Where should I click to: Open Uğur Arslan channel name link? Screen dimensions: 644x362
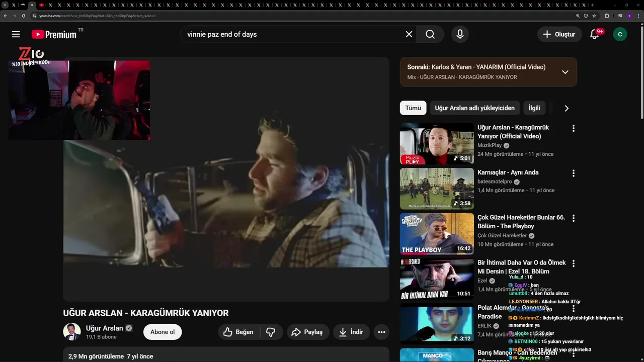point(105,328)
